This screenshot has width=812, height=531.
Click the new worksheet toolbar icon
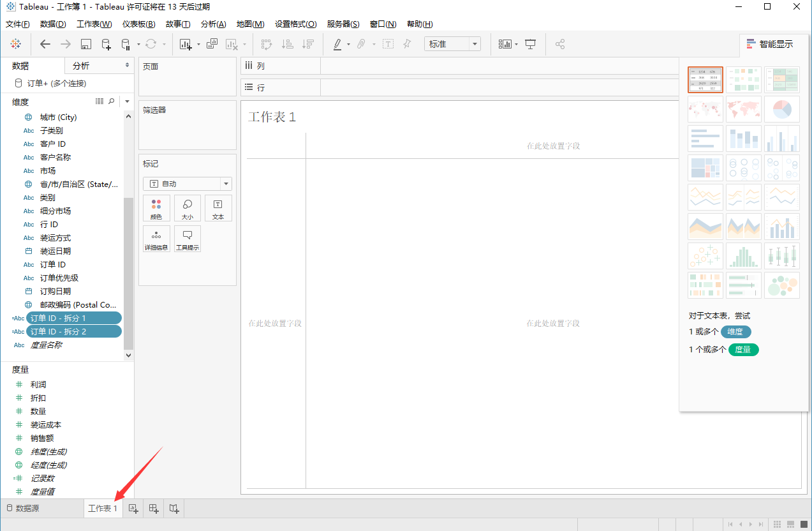(186, 45)
